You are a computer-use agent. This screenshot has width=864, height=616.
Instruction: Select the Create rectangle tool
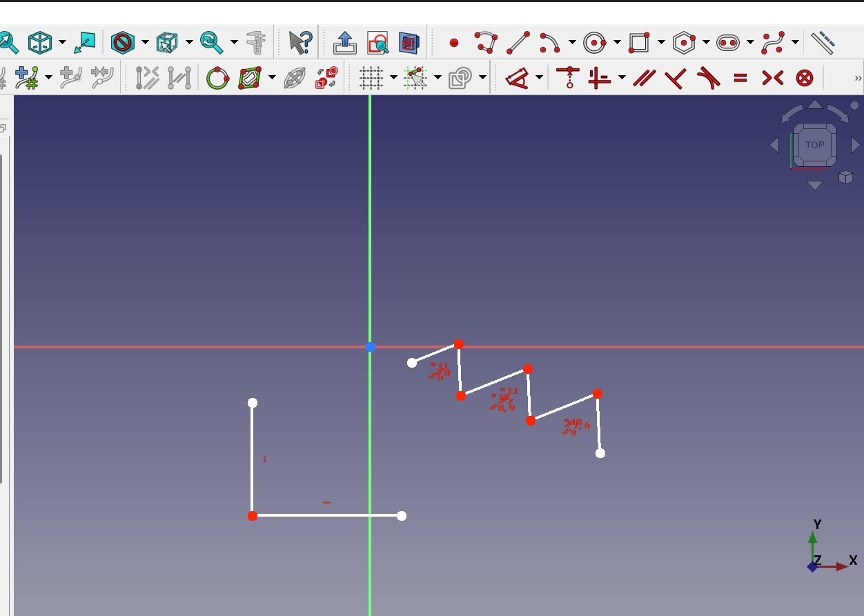(x=638, y=43)
